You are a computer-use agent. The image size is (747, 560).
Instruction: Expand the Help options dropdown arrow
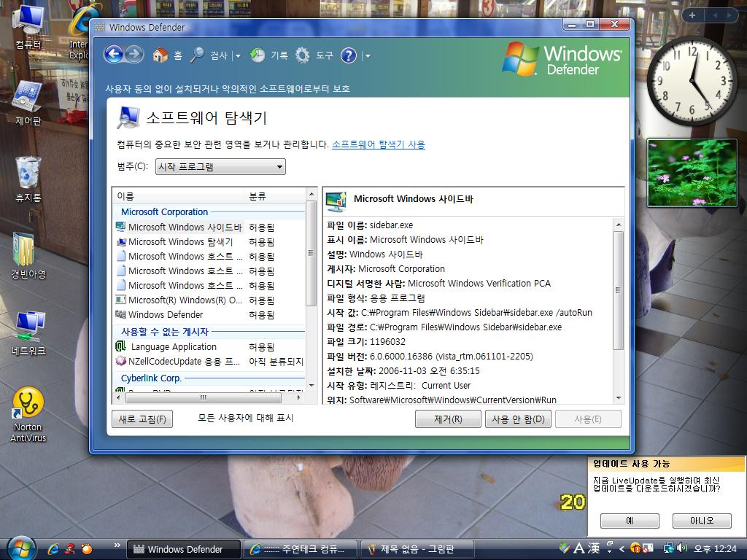(x=367, y=56)
